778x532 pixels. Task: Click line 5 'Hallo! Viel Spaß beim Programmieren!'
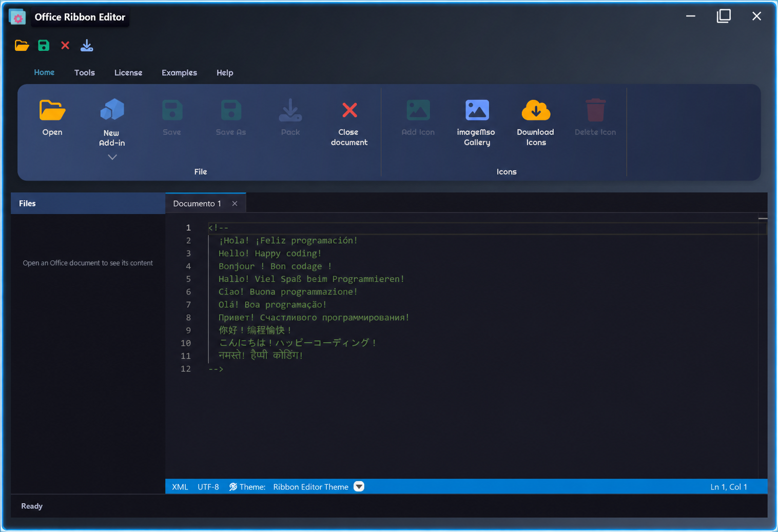(312, 279)
